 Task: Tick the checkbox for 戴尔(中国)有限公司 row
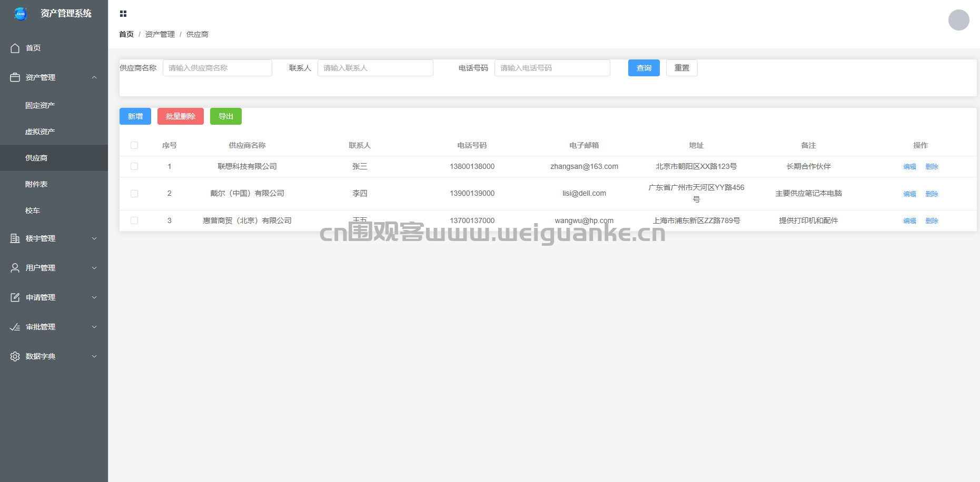134,194
